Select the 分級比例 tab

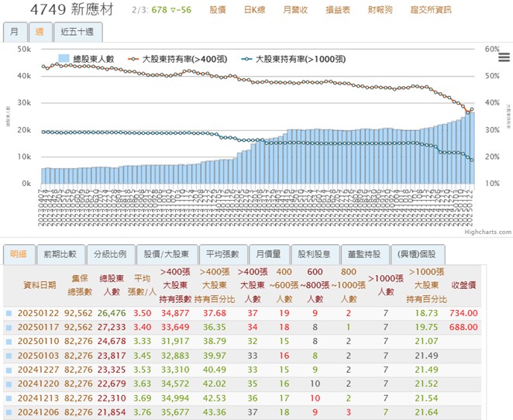[110, 254]
